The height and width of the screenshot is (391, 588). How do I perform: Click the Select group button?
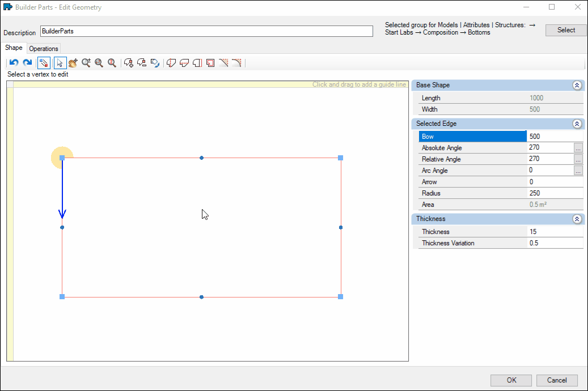point(566,30)
